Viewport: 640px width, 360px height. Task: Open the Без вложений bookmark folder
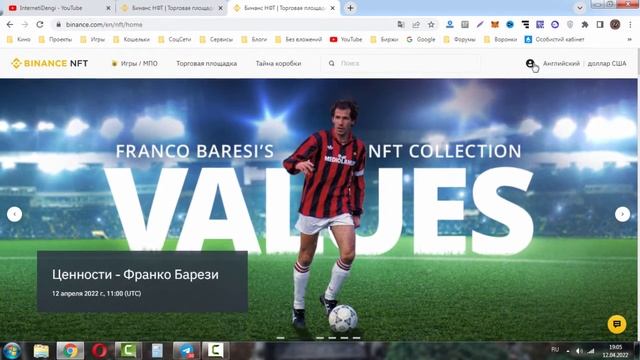click(299, 40)
